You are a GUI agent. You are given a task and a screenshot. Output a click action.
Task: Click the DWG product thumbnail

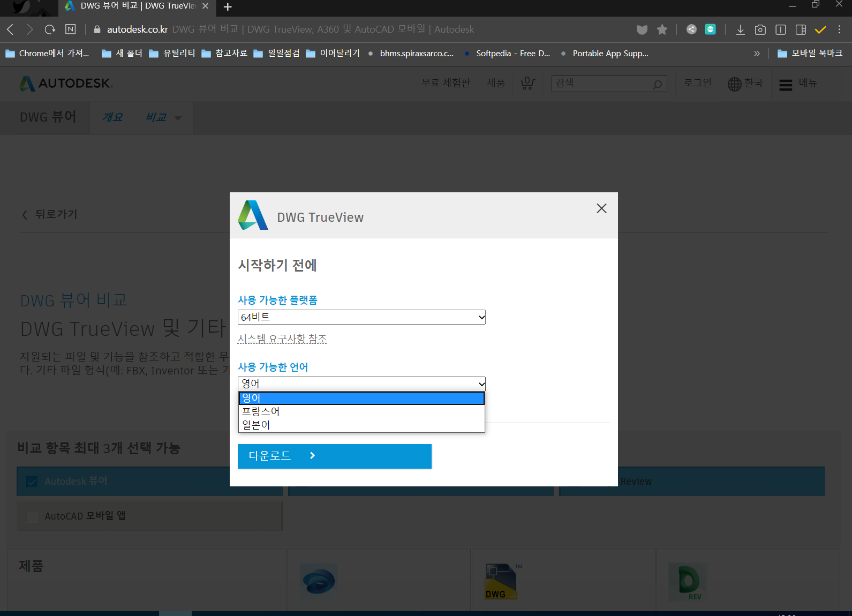501,581
